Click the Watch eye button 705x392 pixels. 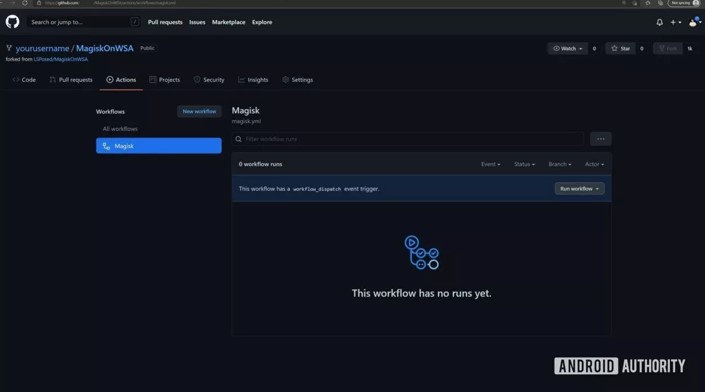click(x=567, y=49)
